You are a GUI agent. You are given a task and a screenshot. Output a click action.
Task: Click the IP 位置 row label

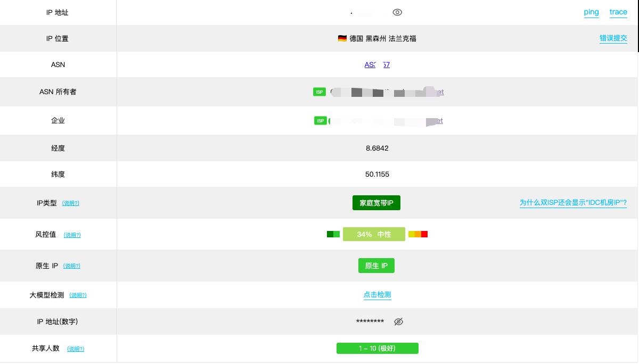point(58,38)
